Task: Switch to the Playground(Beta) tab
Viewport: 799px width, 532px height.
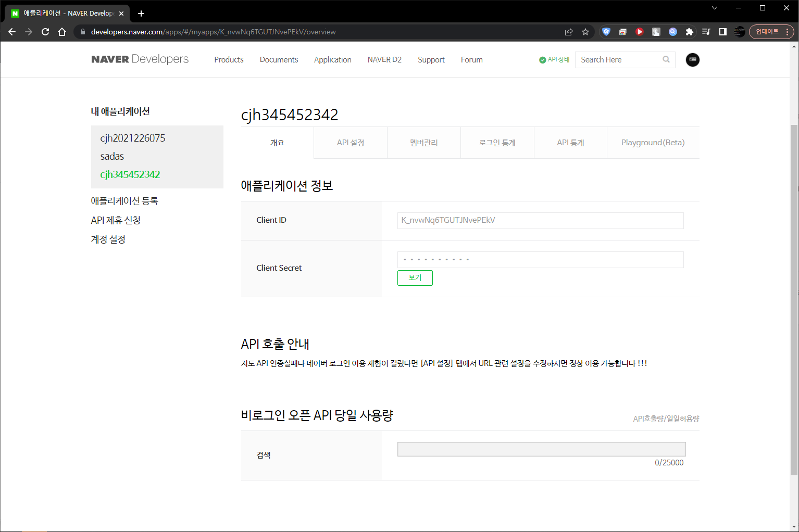Action: (x=653, y=142)
